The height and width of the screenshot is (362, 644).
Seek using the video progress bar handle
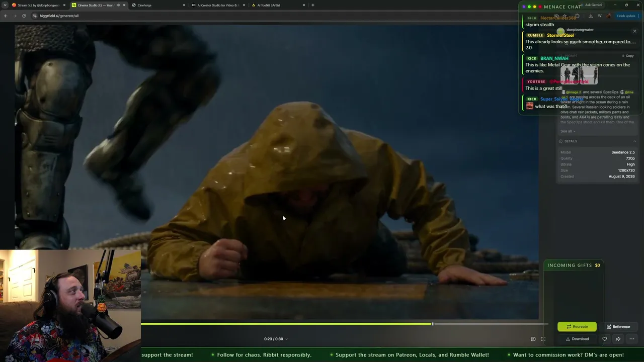point(433,324)
